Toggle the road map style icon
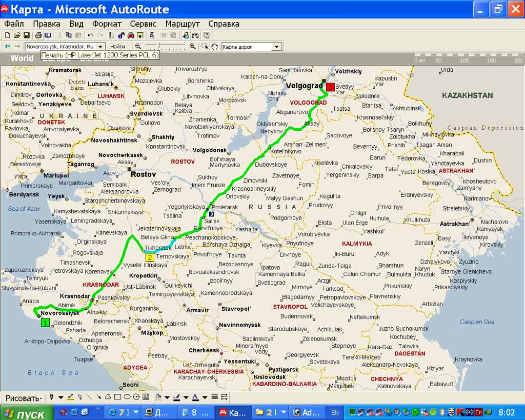This screenshot has height=420, width=525. pyautogui.click(x=195, y=35)
